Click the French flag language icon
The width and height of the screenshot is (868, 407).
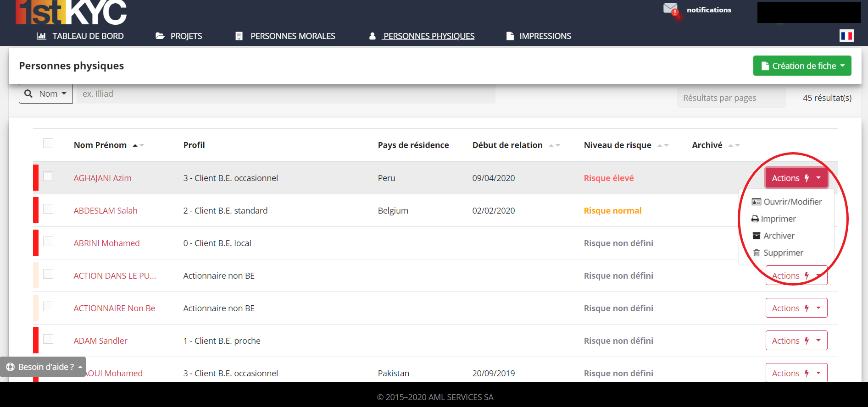pyautogui.click(x=846, y=36)
